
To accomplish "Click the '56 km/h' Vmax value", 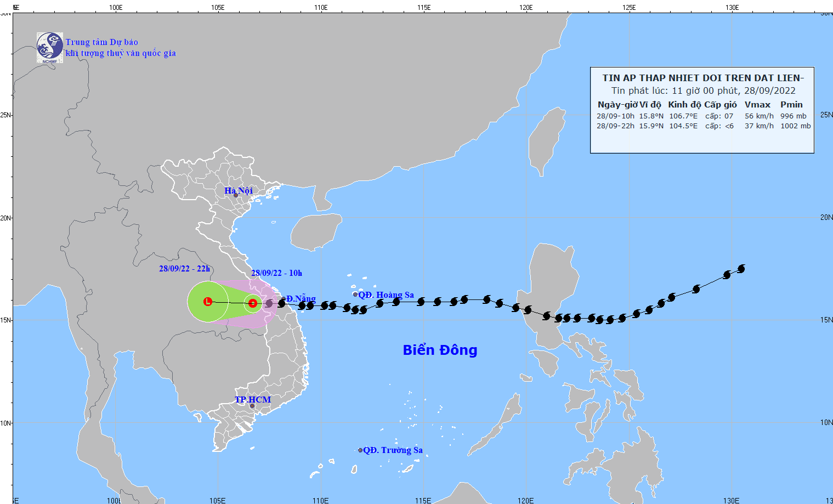I will [x=759, y=116].
